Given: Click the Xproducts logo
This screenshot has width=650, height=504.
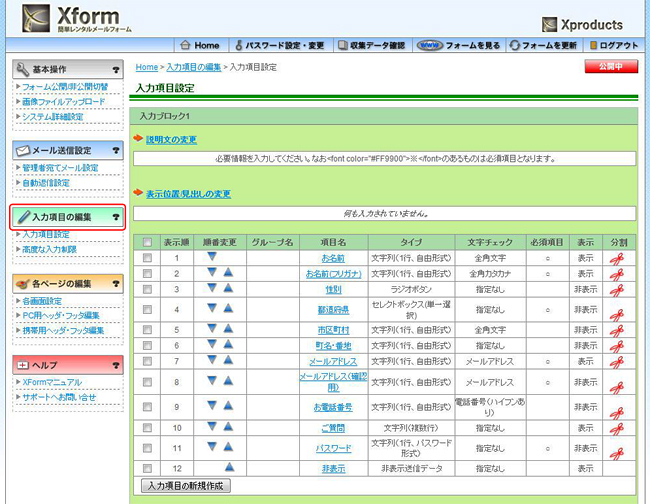Looking at the screenshot, I should [x=582, y=25].
